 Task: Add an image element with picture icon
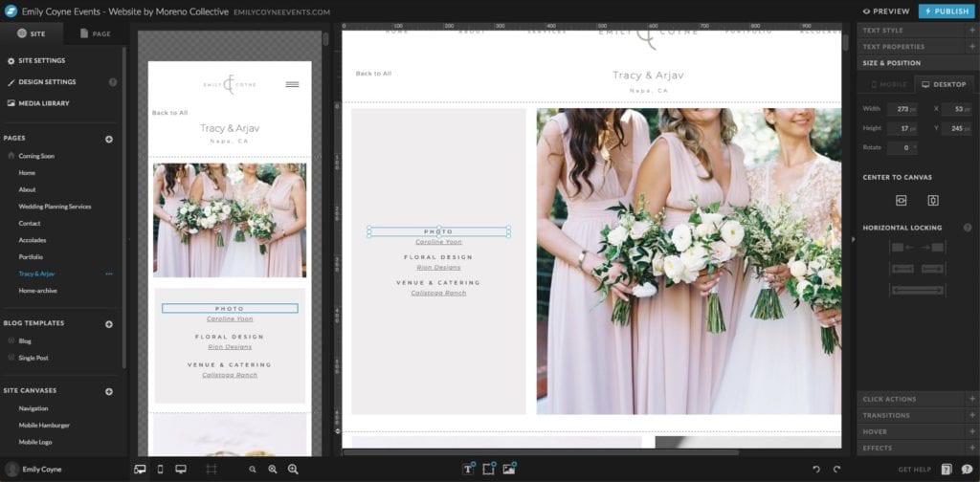509,469
